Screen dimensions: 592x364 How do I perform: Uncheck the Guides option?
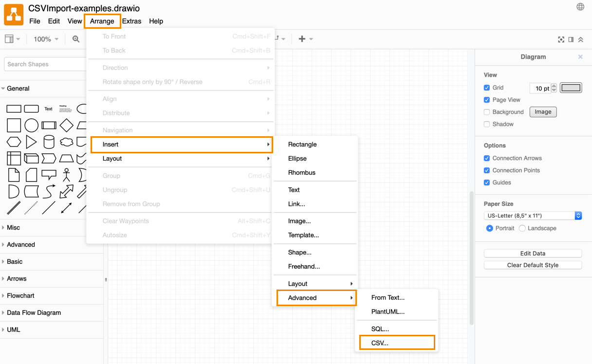tap(487, 182)
